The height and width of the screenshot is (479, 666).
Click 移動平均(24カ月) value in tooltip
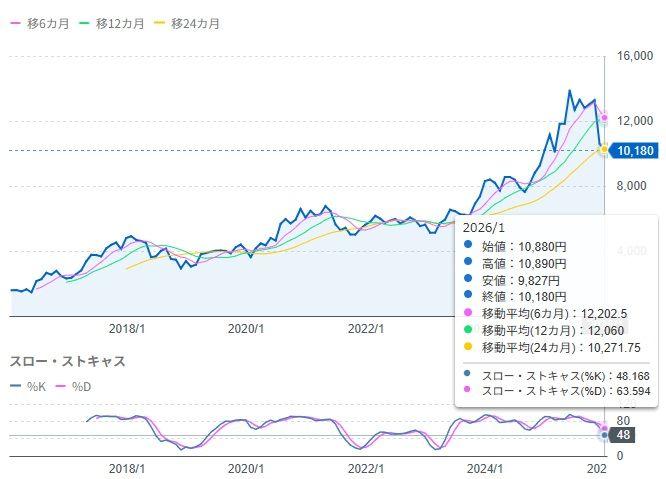coord(550,348)
